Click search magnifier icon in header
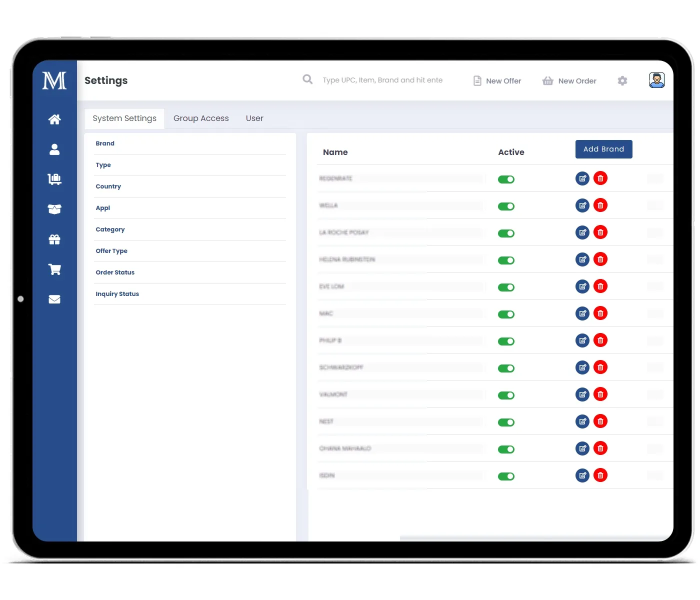This screenshot has height=600, width=700. coord(307,79)
